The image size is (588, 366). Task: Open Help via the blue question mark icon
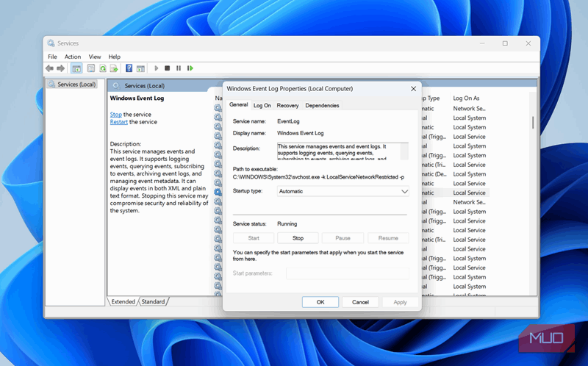tap(129, 68)
